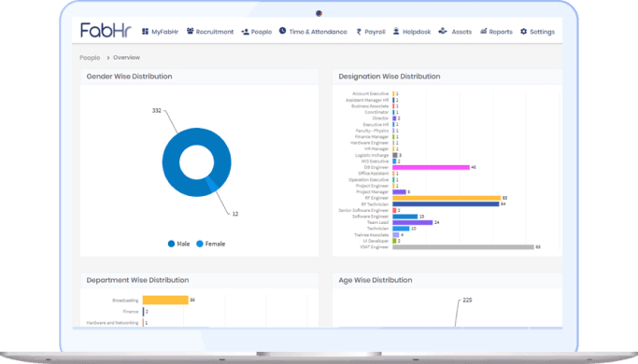Click the Hardware Engineer label
Screen dimensions: 638x364
click(x=370, y=143)
